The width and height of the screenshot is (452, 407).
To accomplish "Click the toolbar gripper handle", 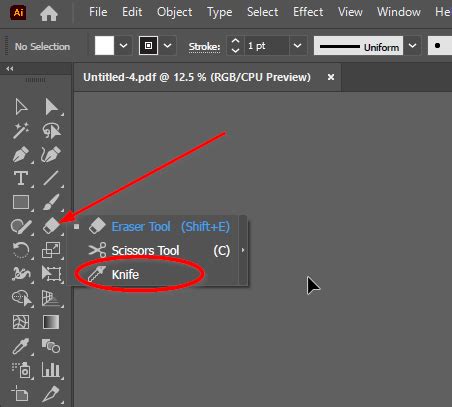I will [35, 80].
